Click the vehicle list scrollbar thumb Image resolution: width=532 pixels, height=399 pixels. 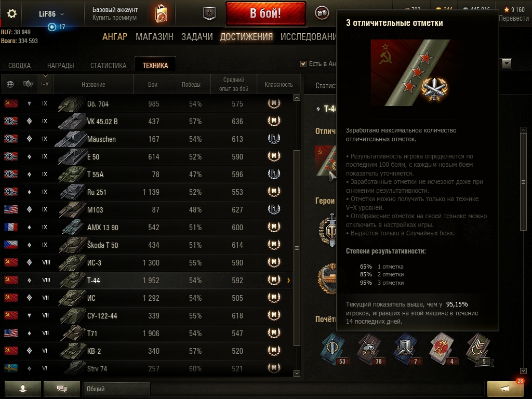tap(297, 248)
